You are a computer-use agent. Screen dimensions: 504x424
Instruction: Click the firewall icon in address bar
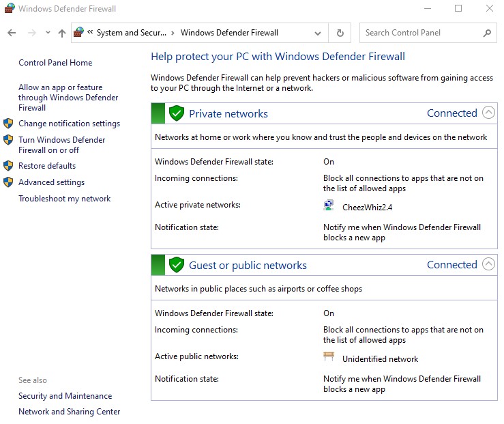pos(78,32)
